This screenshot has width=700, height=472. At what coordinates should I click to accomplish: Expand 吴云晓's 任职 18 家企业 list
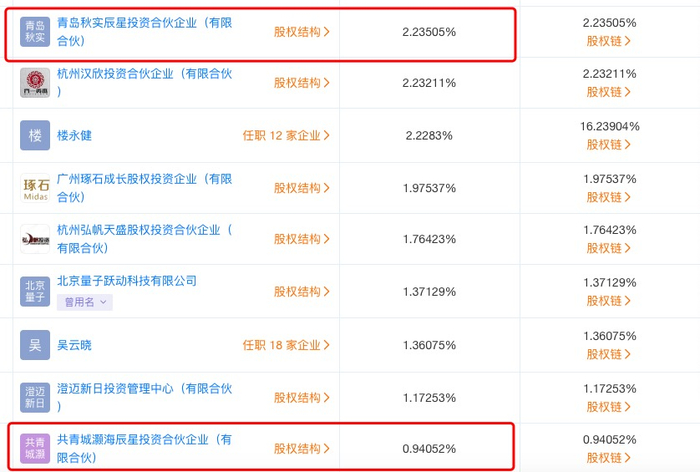(x=286, y=345)
